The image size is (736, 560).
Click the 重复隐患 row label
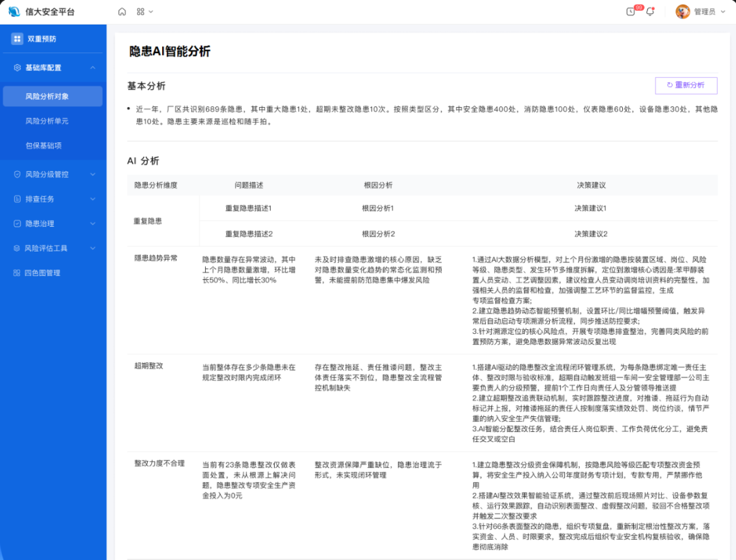[x=148, y=221]
